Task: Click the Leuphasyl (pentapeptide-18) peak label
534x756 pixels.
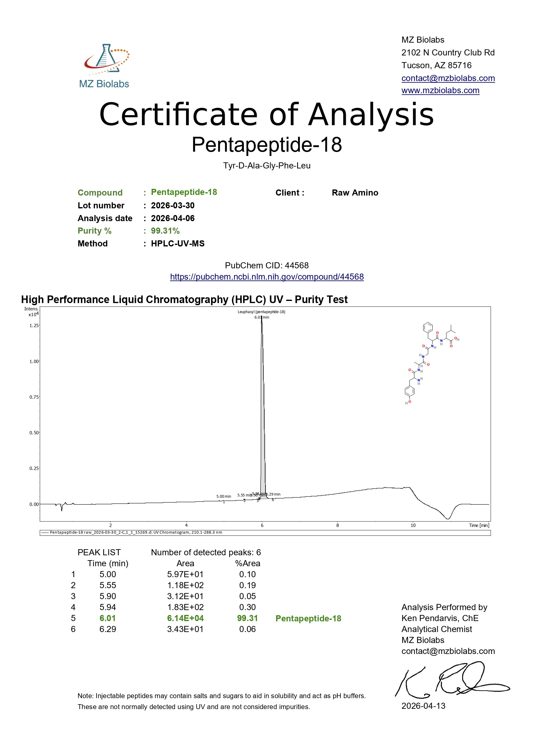Action: coord(262,312)
